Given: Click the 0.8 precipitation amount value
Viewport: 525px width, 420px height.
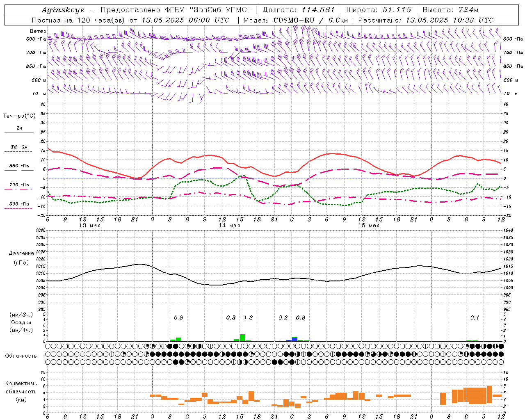Looking at the screenshot, I should pos(178,317).
